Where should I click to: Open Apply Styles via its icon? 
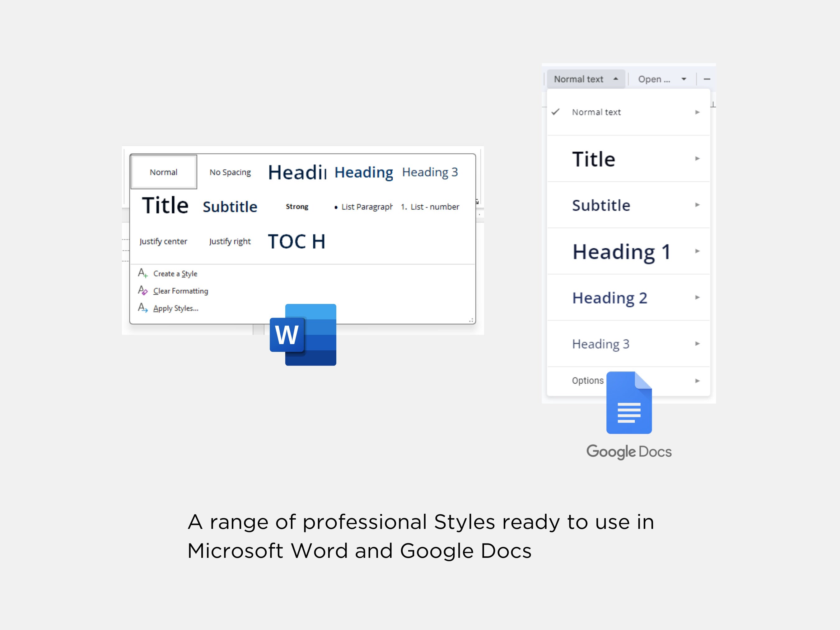[x=143, y=308]
